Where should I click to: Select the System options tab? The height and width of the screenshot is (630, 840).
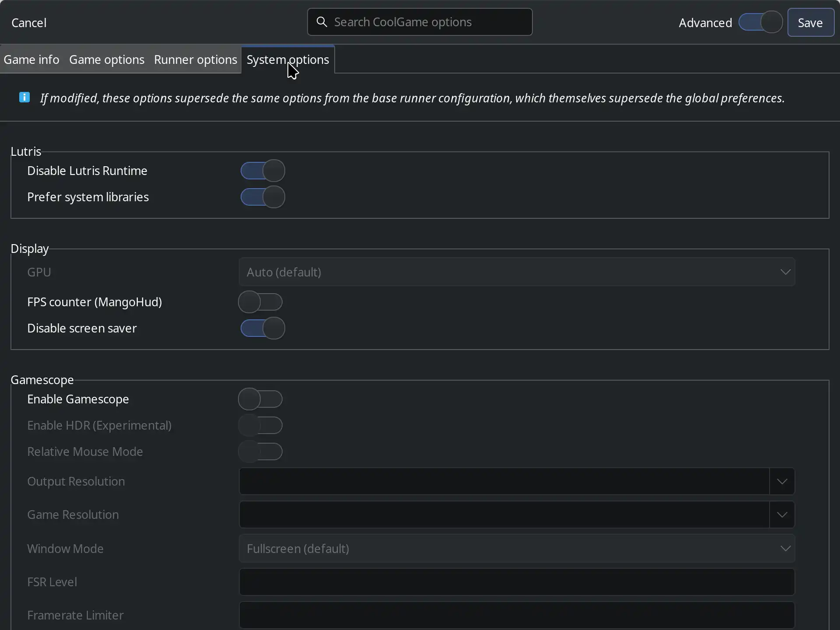click(x=287, y=59)
